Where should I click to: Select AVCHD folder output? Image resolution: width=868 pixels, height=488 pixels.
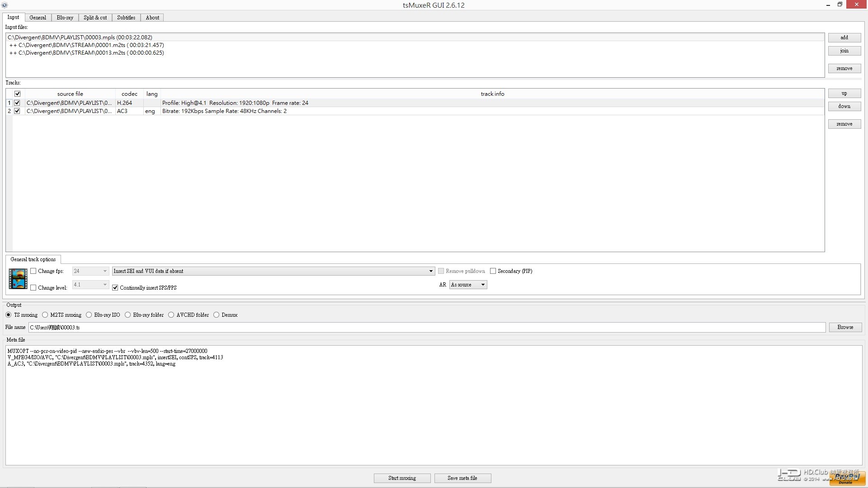point(171,315)
